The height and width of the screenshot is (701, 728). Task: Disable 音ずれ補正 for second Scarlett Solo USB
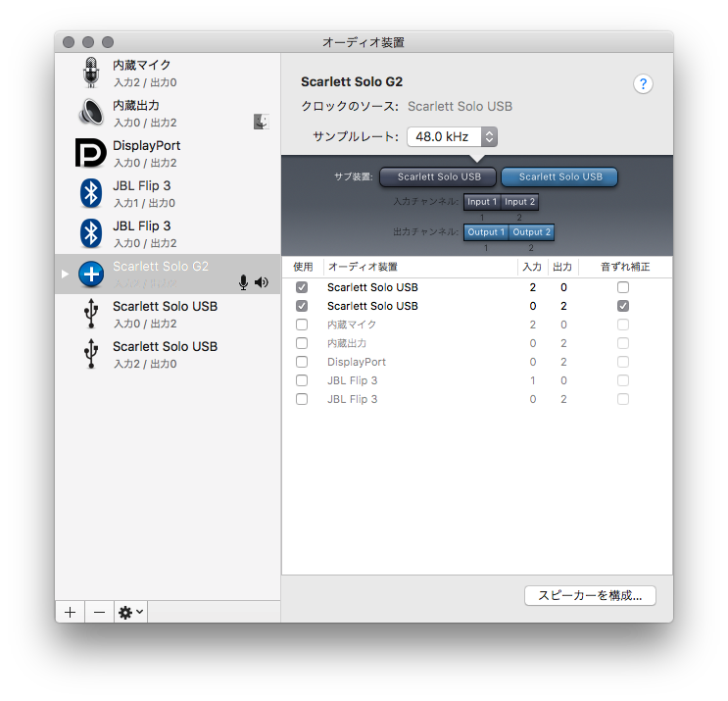tap(623, 306)
